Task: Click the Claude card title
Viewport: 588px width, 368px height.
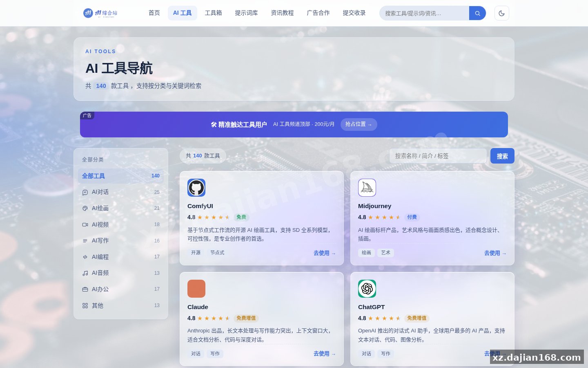Action: coord(198,307)
